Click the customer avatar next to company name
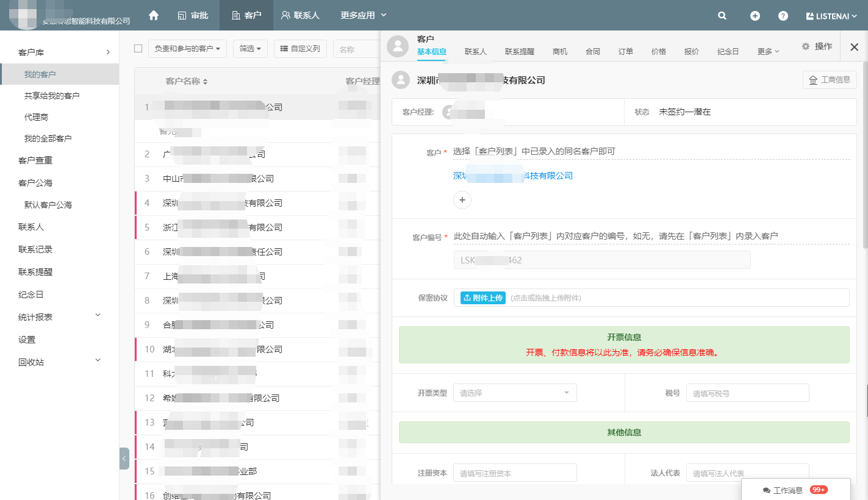Screen dimensions: 868x500 (x=401, y=80)
